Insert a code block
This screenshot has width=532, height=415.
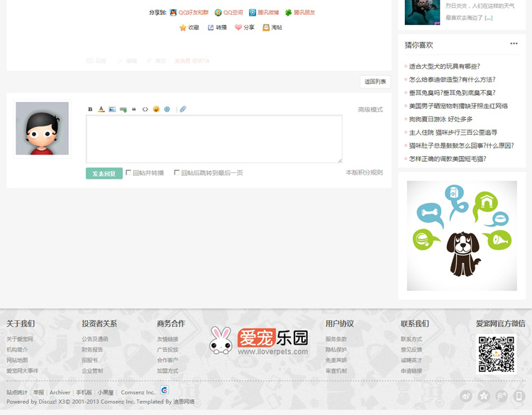[145, 109]
